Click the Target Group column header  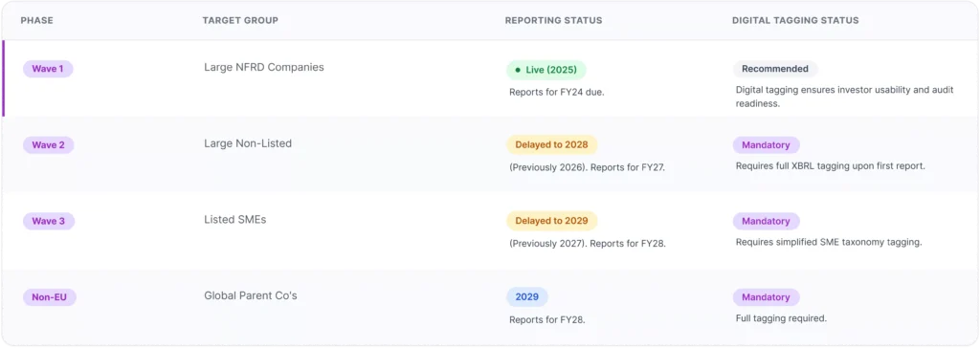240,21
